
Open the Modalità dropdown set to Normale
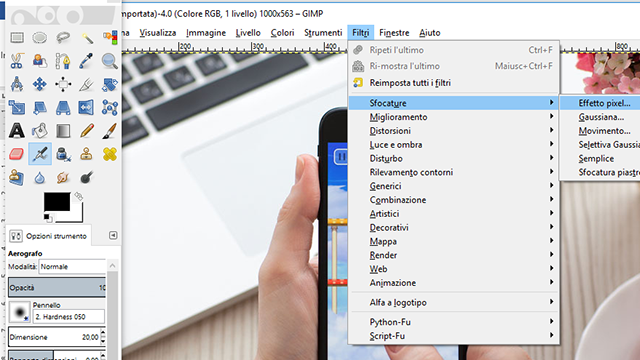(72, 267)
